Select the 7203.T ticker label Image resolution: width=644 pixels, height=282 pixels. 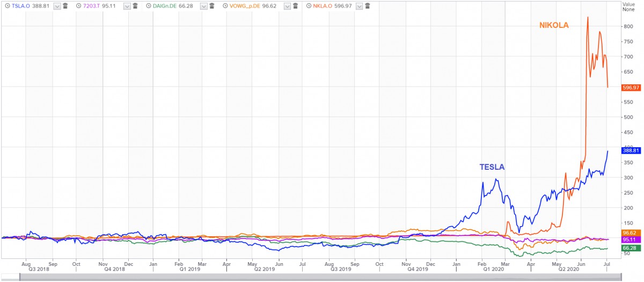coord(91,6)
